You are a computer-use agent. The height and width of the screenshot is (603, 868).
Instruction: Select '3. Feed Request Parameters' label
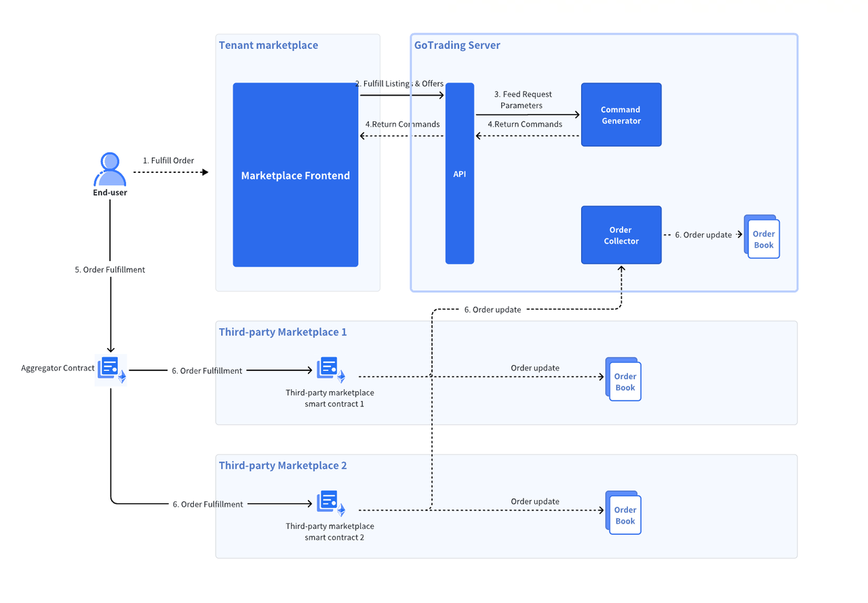click(x=522, y=100)
